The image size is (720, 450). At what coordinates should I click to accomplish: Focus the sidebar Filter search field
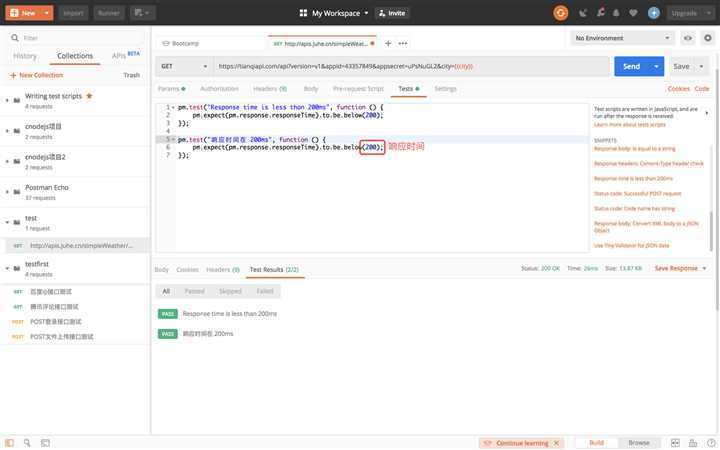coord(76,38)
